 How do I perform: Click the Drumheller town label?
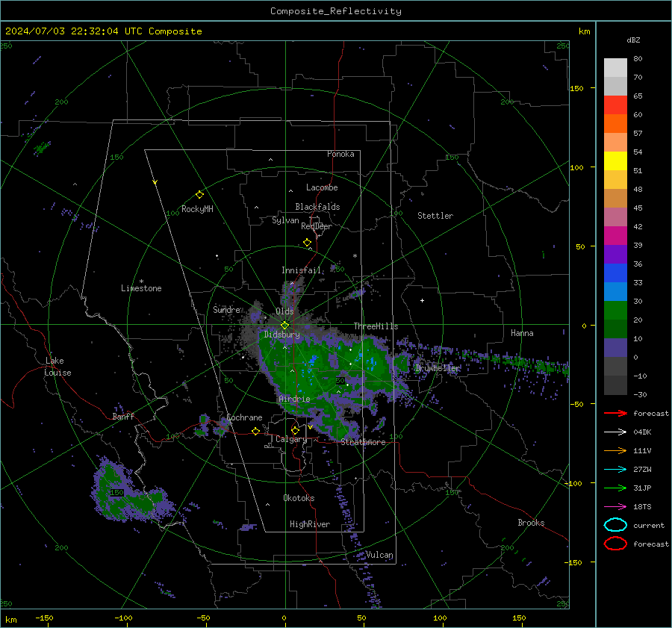(x=438, y=368)
